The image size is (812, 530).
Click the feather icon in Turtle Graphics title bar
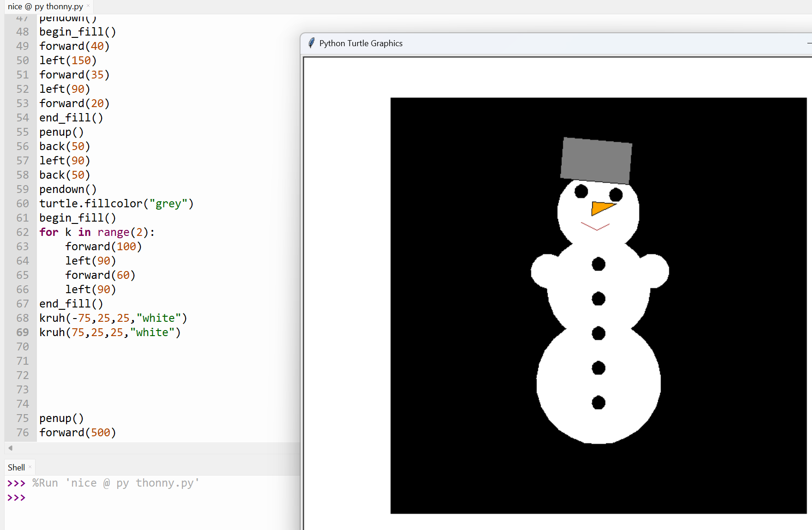tap(312, 43)
